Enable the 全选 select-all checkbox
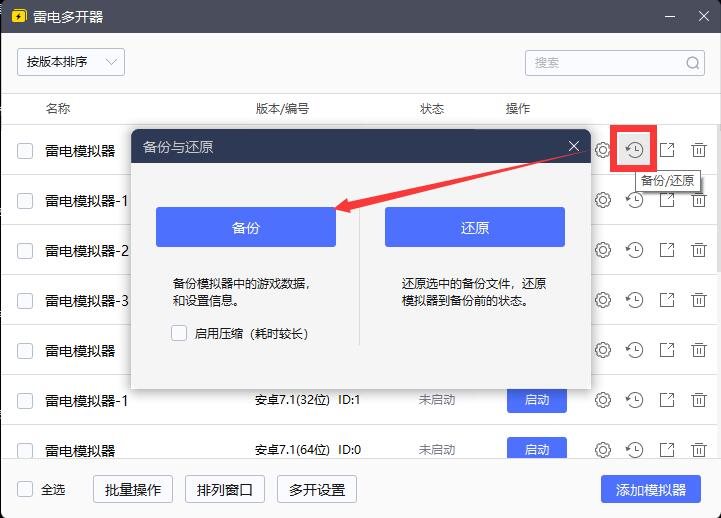Viewport: 721px width, 518px height. point(25,489)
